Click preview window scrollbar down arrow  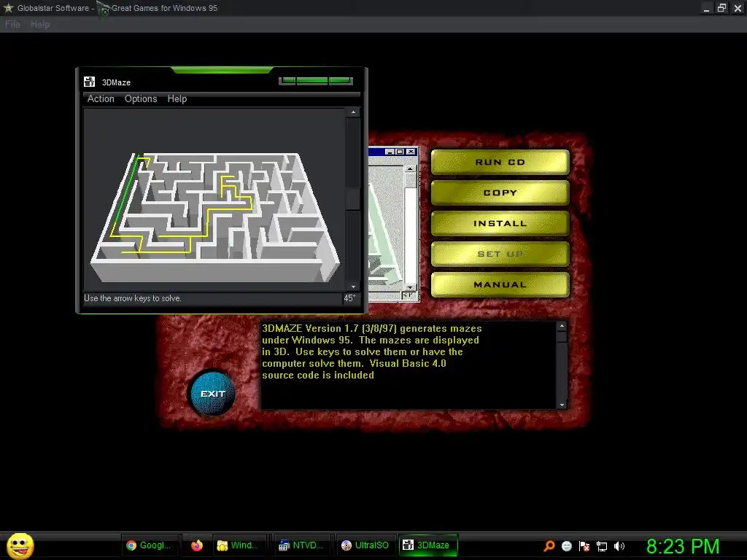point(410,287)
